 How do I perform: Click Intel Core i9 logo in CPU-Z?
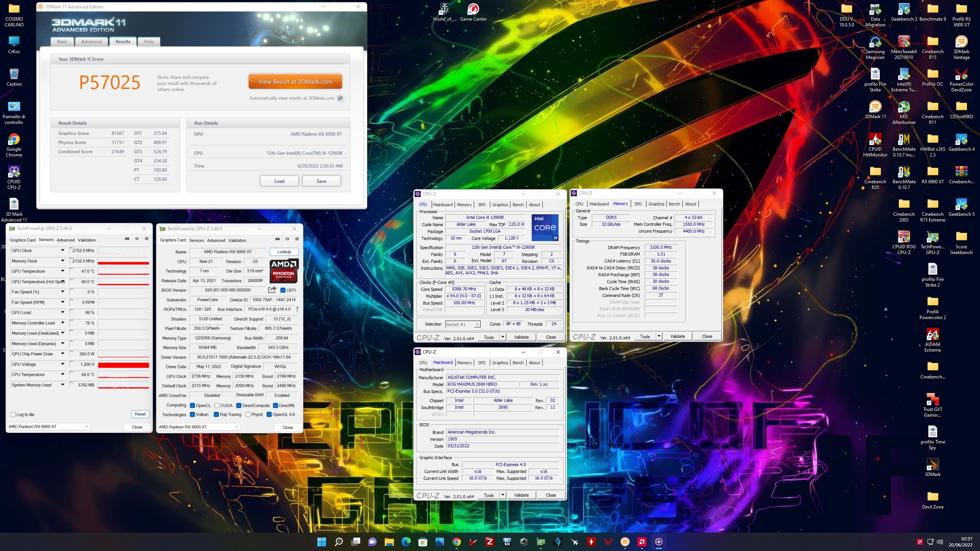pyautogui.click(x=545, y=227)
